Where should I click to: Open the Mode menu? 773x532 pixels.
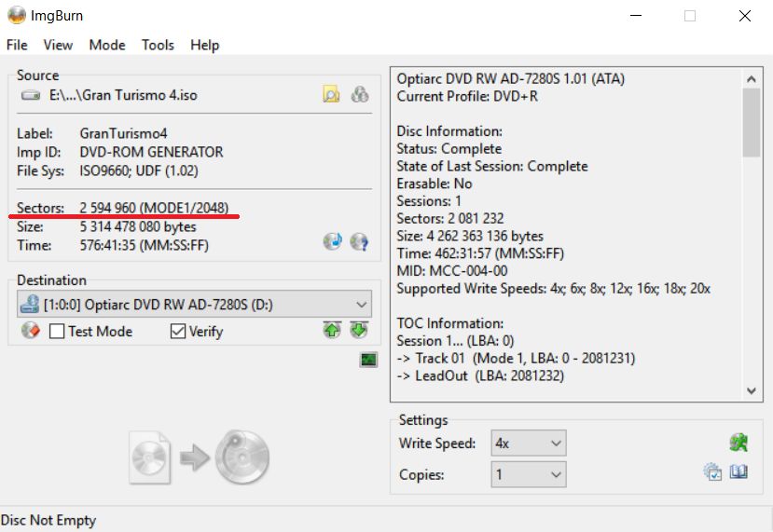[x=107, y=45]
